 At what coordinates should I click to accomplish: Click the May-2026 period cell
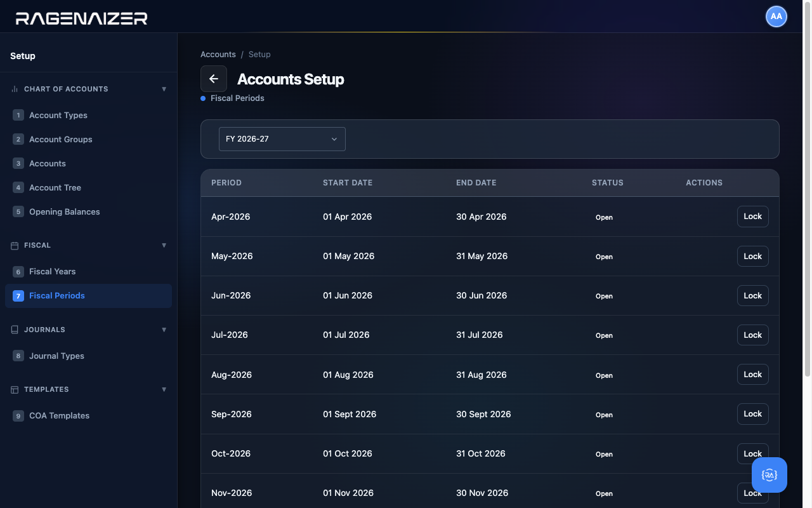pos(232,256)
